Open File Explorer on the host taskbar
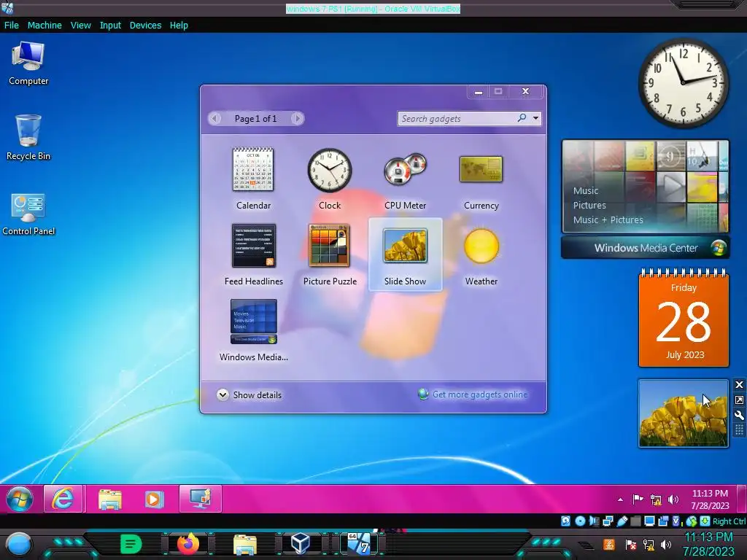The width and height of the screenshot is (747, 560). tap(245, 544)
